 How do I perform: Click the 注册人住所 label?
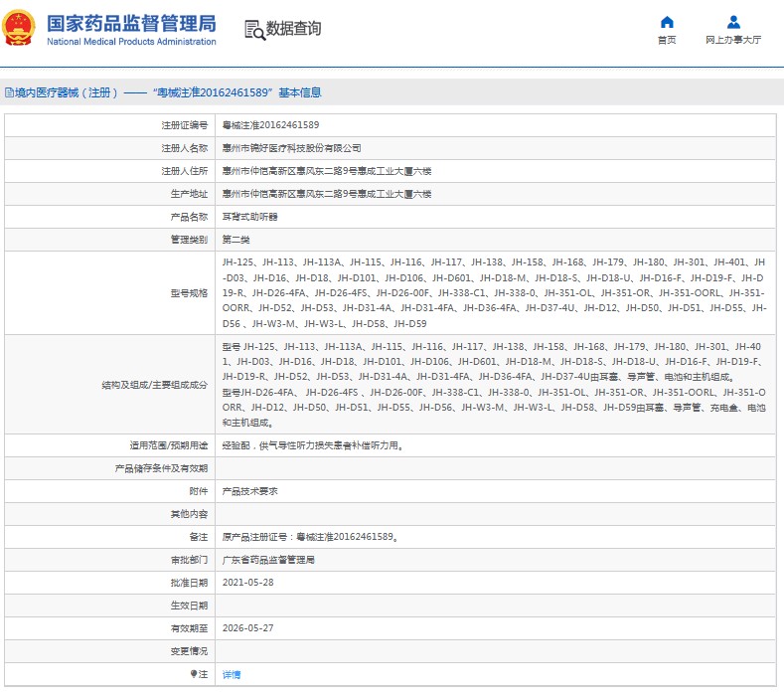pyautogui.click(x=185, y=171)
